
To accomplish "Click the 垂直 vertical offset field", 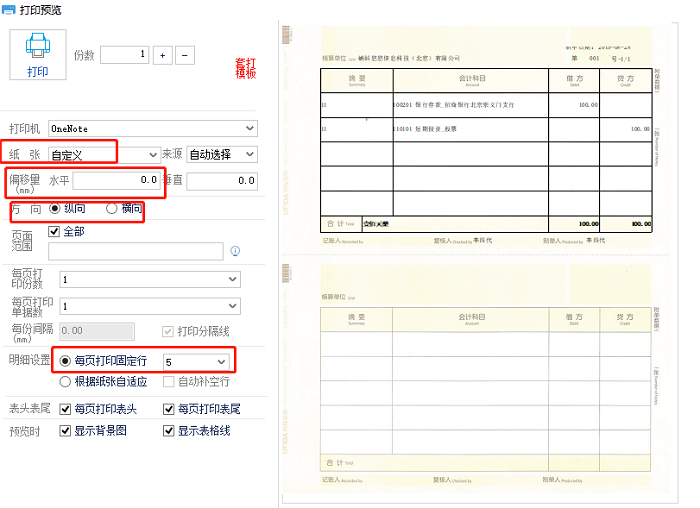I will 221,181.
